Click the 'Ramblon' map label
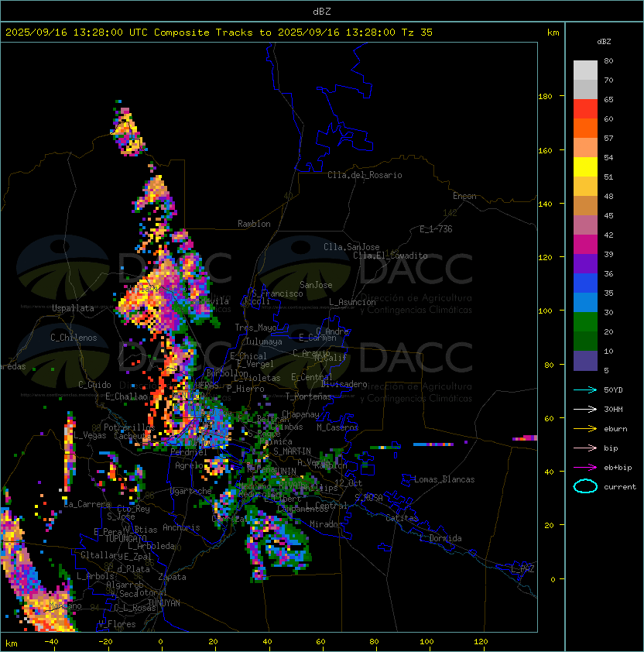Screen dimensions: 644x652 point(254,224)
